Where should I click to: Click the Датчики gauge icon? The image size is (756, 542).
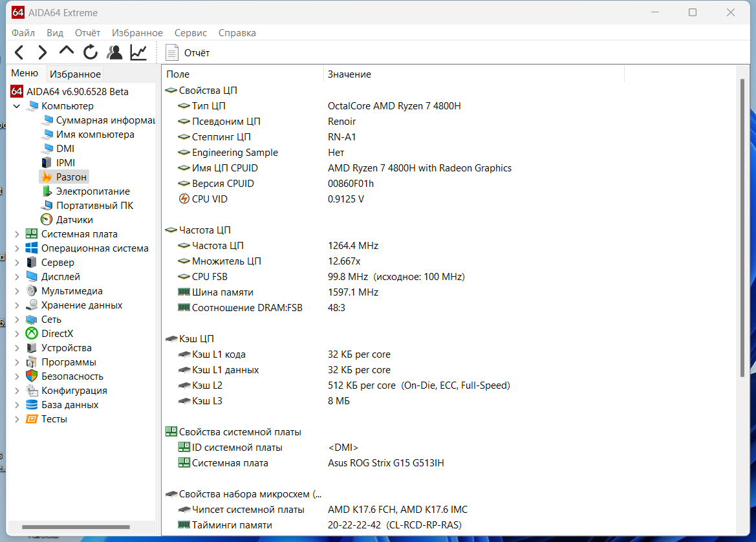(47, 219)
